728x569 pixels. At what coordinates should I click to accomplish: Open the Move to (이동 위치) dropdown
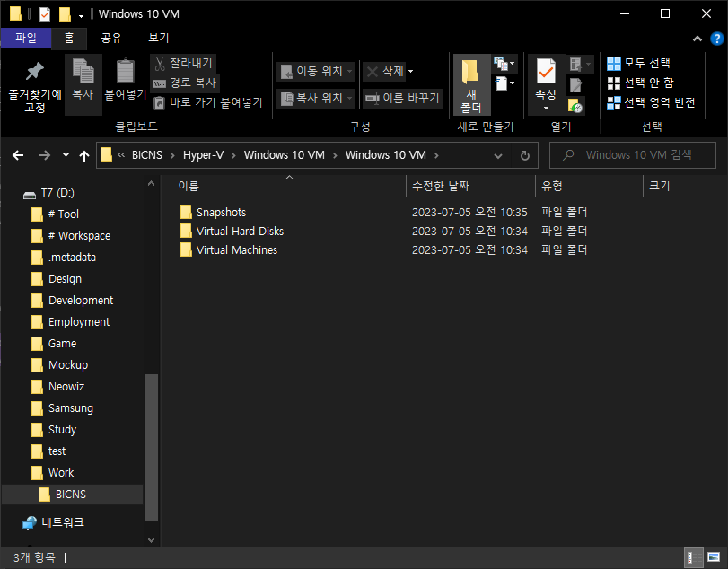click(x=316, y=71)
